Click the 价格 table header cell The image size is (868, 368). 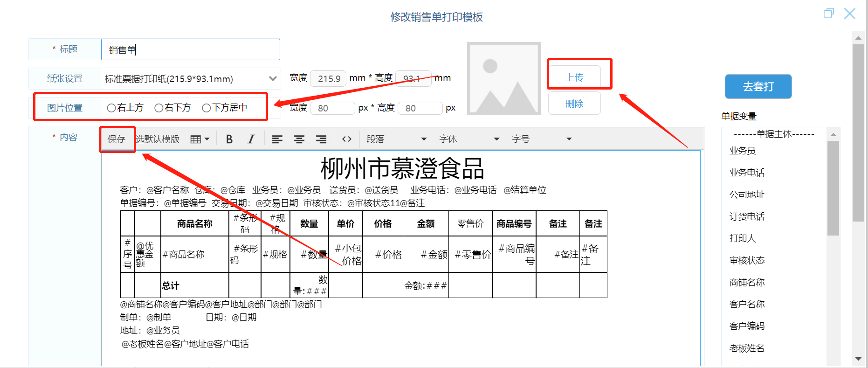pos(383,224)
